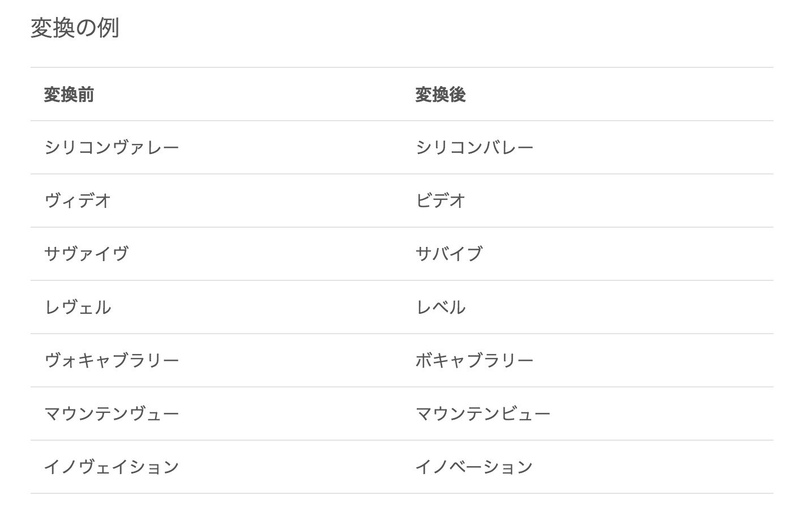Select the レヴェル cell
The height and width of the screenshot is (520, 812).
point(78,308)
